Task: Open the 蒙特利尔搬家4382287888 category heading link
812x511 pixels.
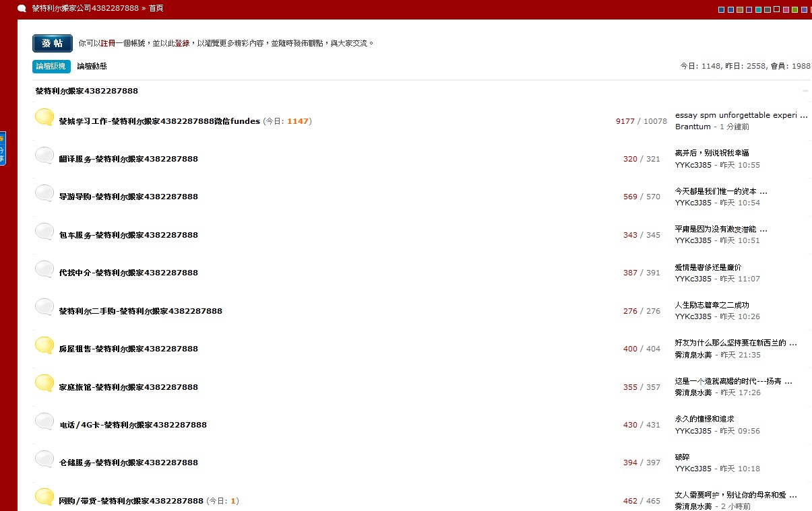Action: [86, 91]
